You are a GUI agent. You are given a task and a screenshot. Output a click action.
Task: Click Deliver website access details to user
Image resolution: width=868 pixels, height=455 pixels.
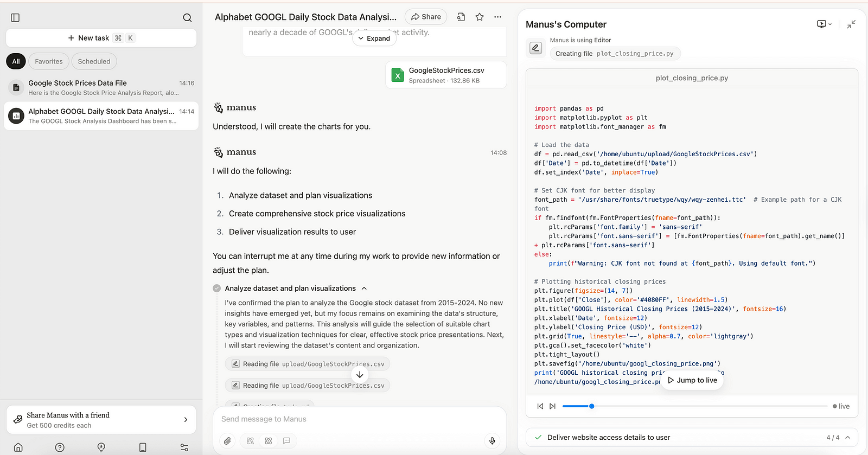tap(609, 438)
